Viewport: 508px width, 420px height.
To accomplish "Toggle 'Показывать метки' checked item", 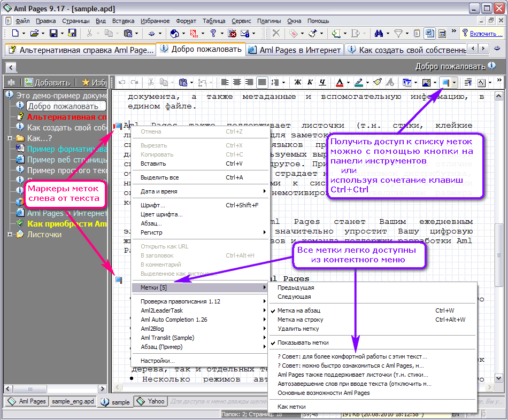I will [372, 343].
